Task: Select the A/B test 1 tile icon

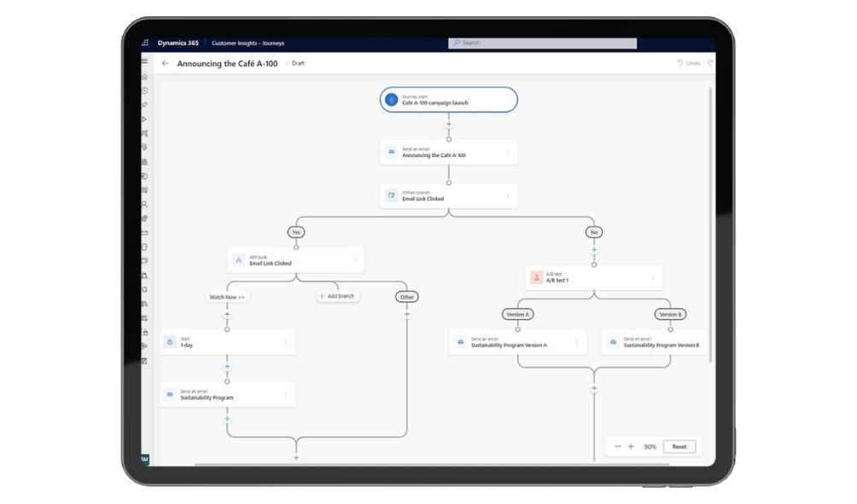Action: 536,277
